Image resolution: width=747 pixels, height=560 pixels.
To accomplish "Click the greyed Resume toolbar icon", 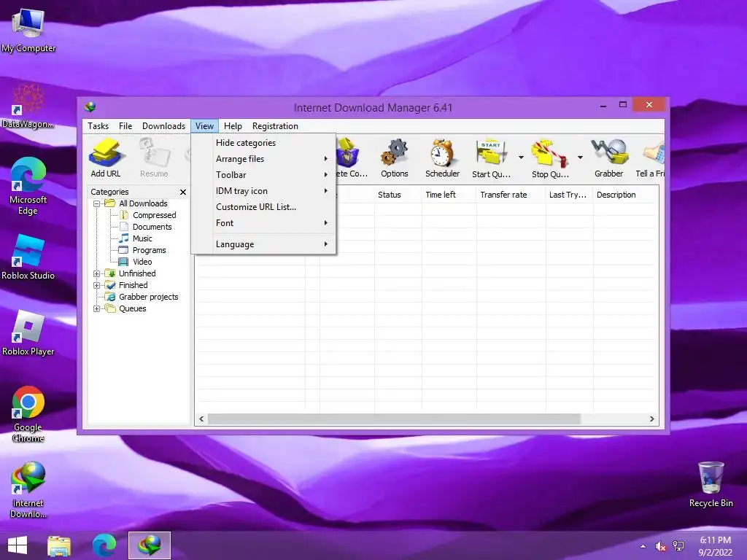I will point(154,158).
